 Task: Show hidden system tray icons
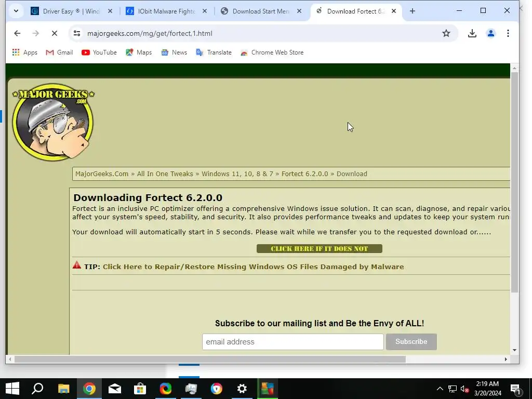(x=440, y=389)
